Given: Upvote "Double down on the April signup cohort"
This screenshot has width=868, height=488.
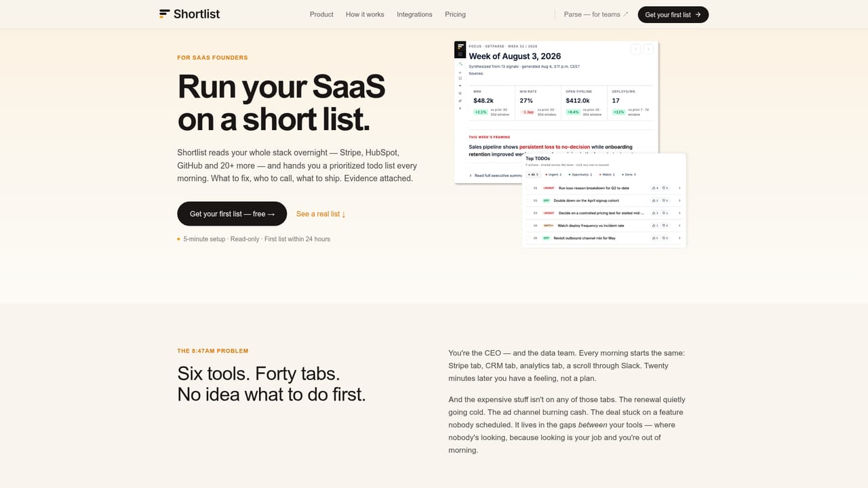Looking at the screenshot, I should pos(654,201).
